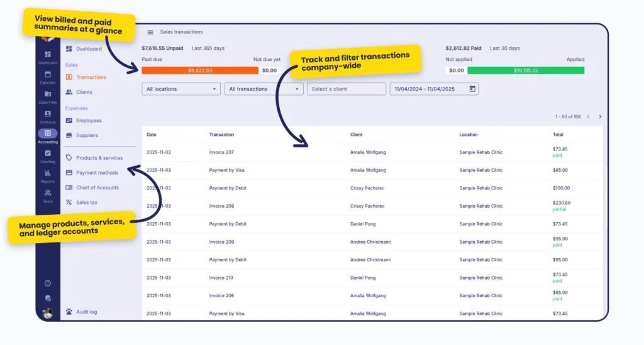Click the Total column header
The image size is (644, 345).
558,135
